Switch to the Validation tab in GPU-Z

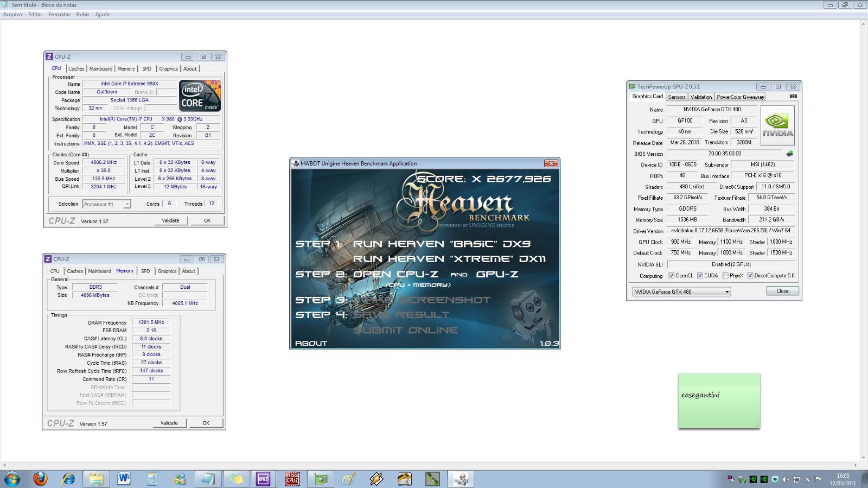[x=701, y=97]
